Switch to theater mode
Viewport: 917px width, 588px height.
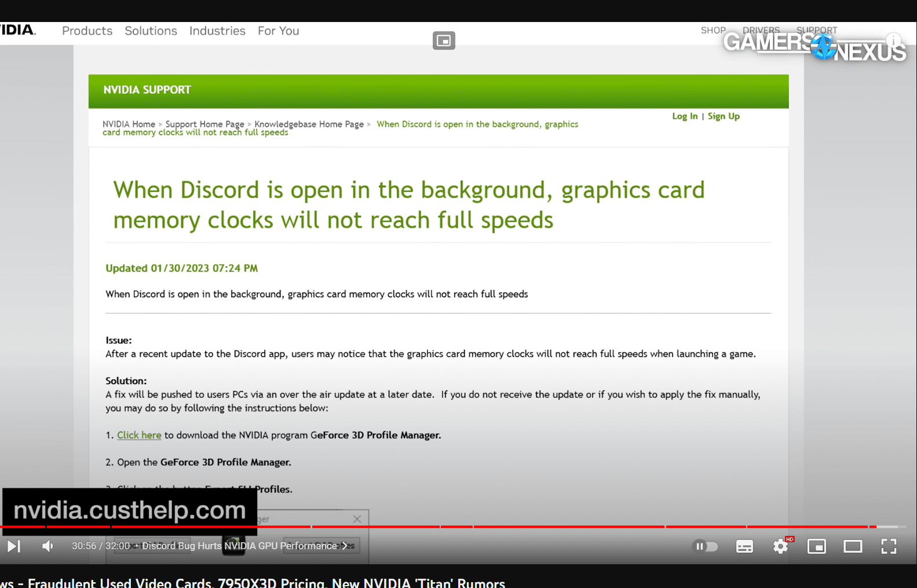pyautogui.click(x=853, y=546)
